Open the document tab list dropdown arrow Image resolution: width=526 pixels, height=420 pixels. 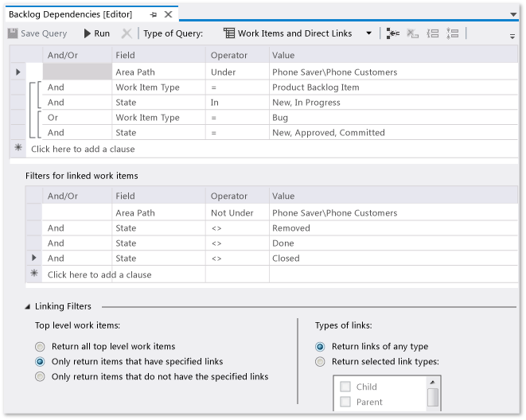pyautogui.click(x=513, y=14)
